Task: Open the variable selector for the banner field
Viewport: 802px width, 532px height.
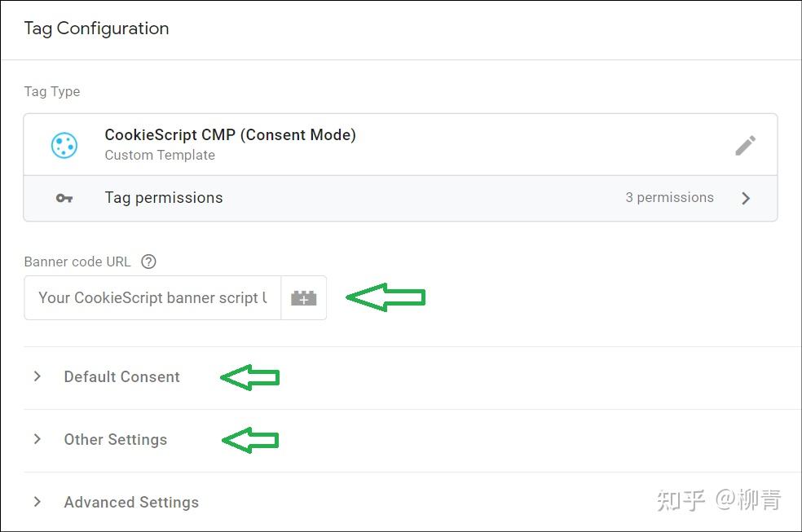Action: point(303,297)
